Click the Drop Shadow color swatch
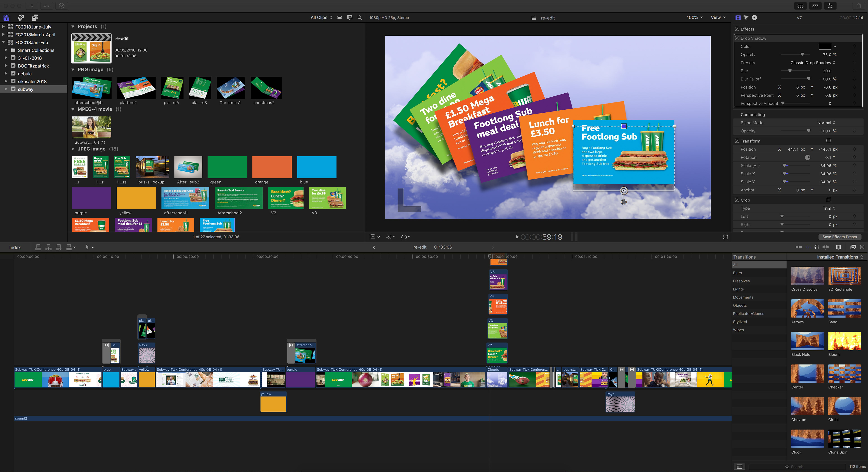 coord(825,46)
